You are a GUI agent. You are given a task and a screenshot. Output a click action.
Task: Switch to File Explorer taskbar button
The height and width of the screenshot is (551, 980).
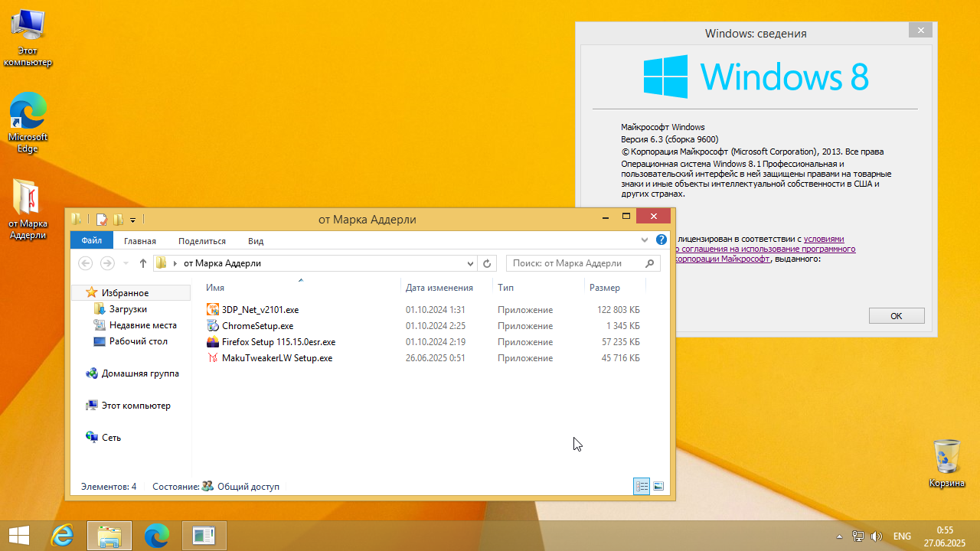tap(109, 536)
